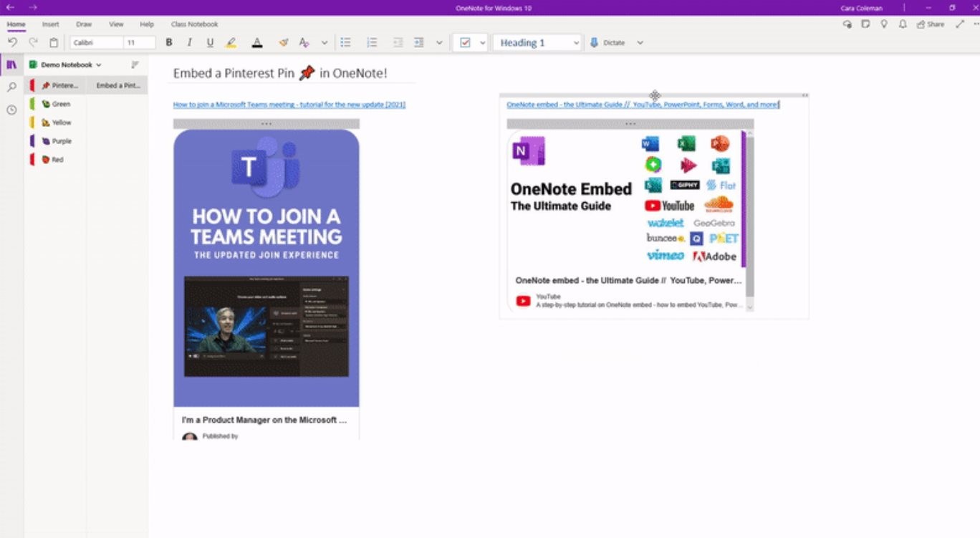
Task: Open the font size box showing 11
Action: coord(140,43)
